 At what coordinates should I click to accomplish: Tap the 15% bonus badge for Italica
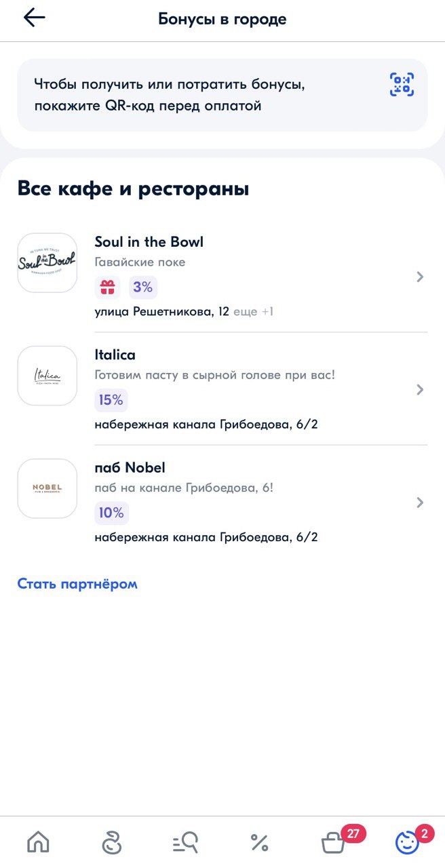[111, 400]
